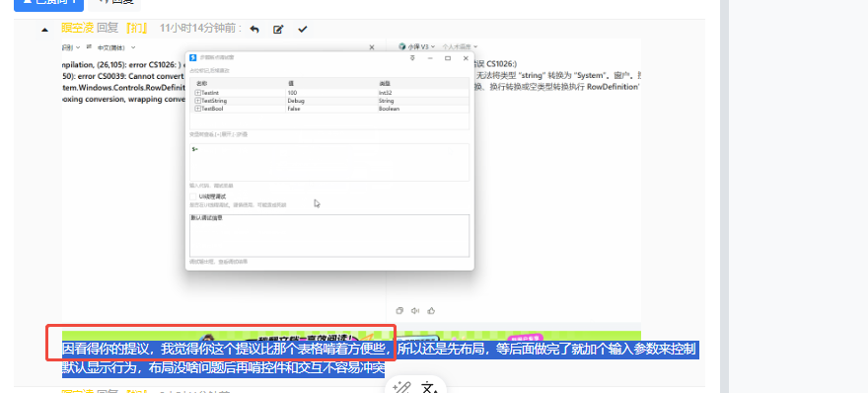
Task: Click the speaker read-aloud icon
Action: (415, 311)
